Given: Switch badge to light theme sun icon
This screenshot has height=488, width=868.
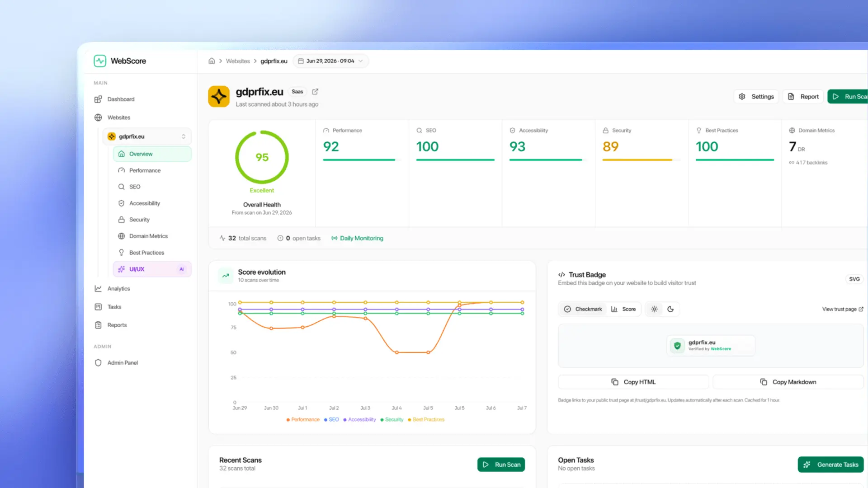Looking at the screenshot, I should click(654, 310).
